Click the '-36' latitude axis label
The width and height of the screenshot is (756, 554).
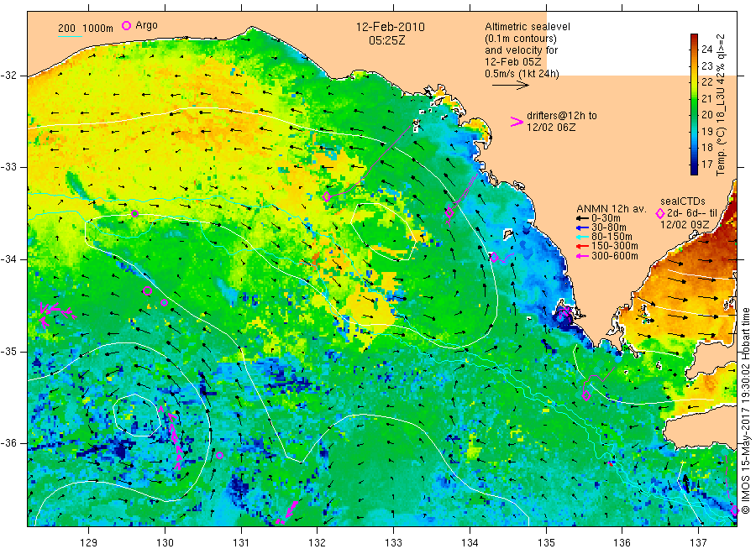(x=8, y=442)
